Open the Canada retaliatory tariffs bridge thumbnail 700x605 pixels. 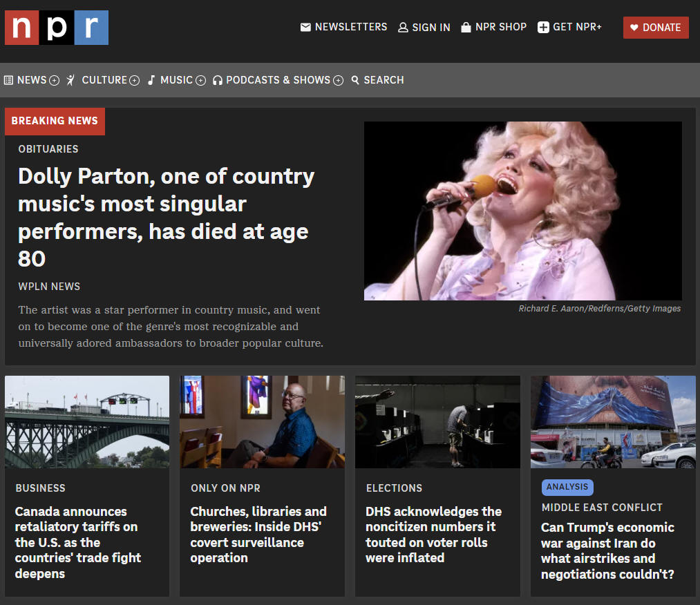point(87,421)
